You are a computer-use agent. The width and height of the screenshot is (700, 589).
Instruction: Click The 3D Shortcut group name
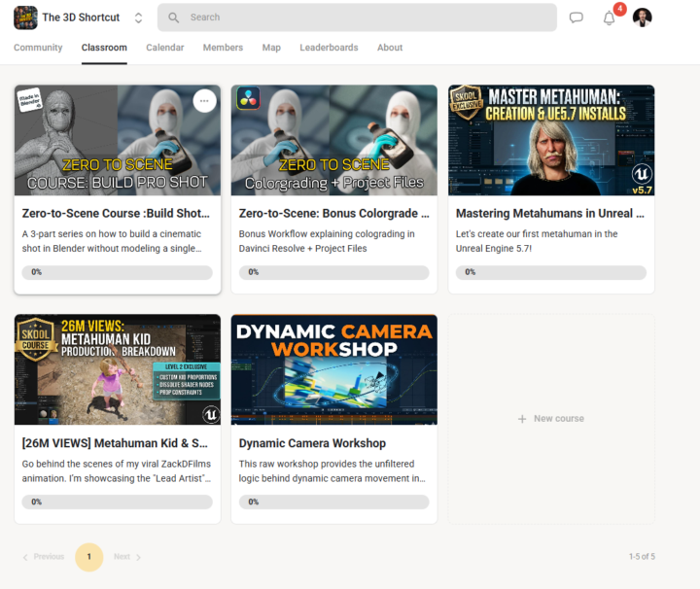[81, 17]
